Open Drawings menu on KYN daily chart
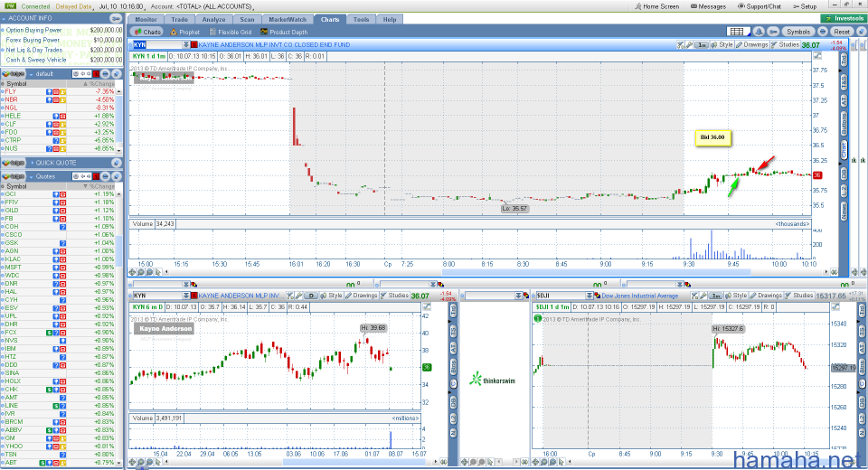Image resolution: width=868 pixels, height=470 pixels. point(361,296)
